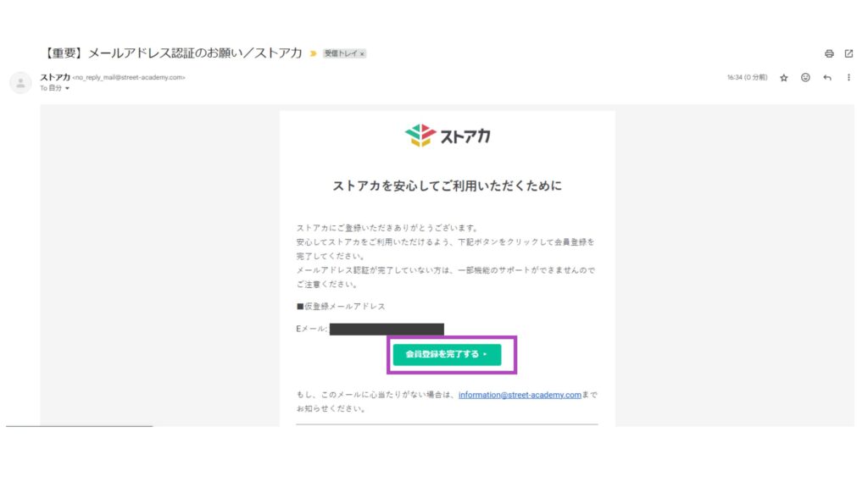Click the sender's profile avatar
This screenshot has height=488, width=868.
pos(21,83)
